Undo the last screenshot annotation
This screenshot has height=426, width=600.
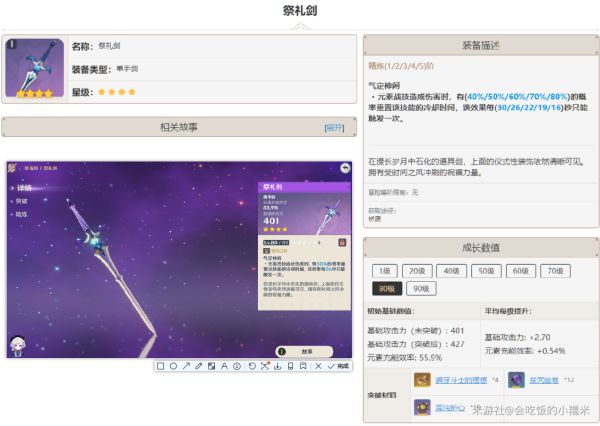[252, 366]
